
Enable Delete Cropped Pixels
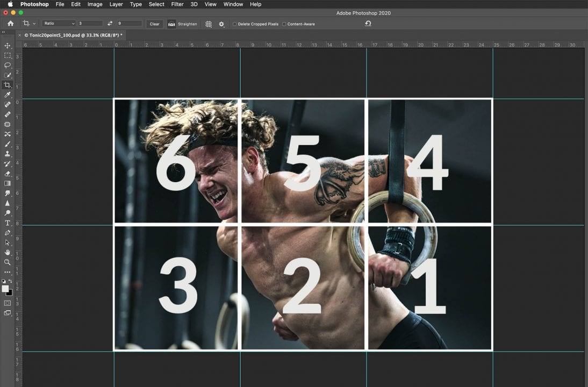234,24
